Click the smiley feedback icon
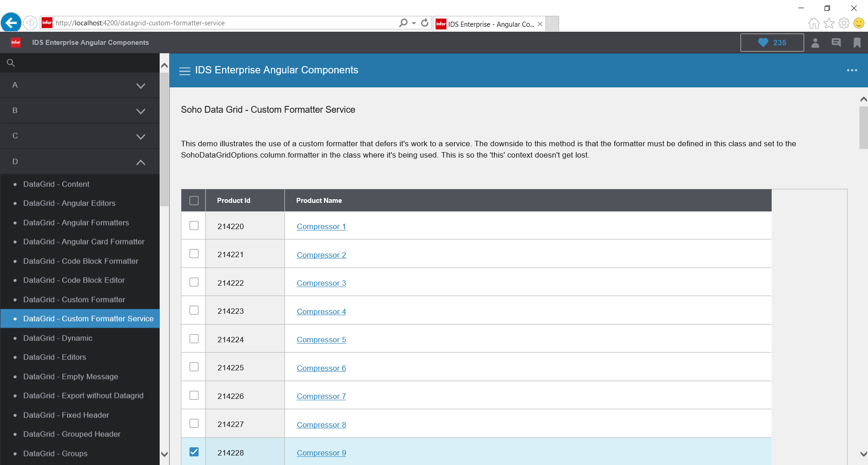 [859, 23]
